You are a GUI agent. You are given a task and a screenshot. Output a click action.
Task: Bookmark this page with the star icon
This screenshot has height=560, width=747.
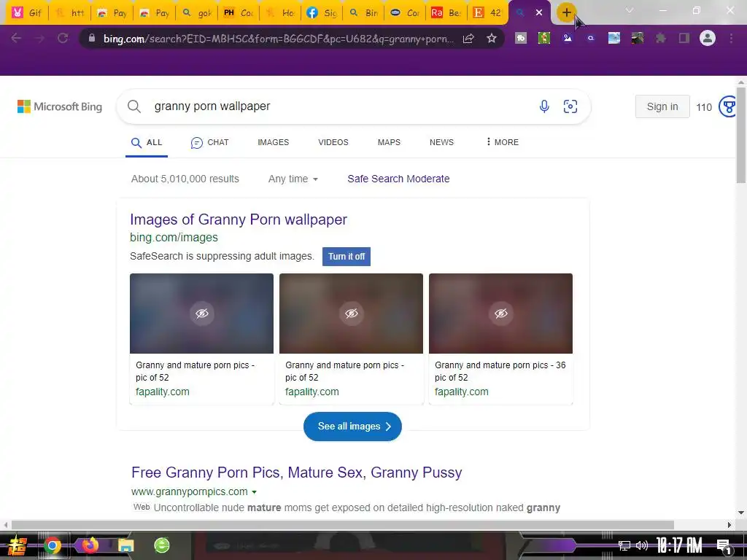[492, 39]
